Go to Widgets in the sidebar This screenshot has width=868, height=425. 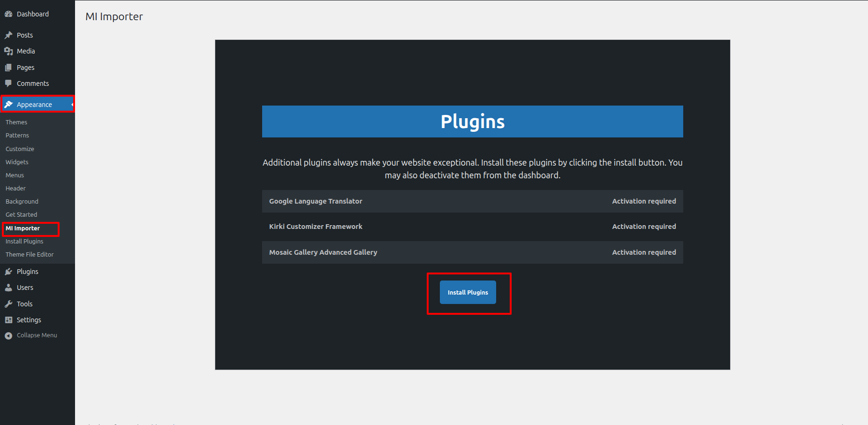[x=17, y=162]
